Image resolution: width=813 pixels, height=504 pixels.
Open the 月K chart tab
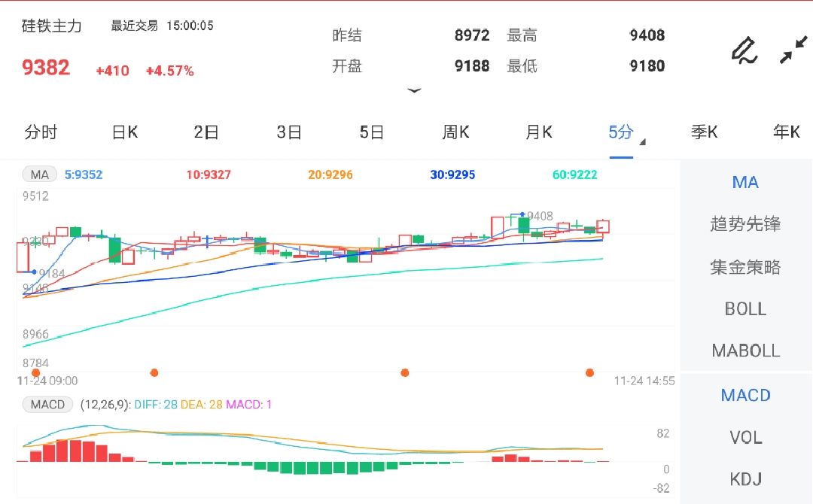539,132
